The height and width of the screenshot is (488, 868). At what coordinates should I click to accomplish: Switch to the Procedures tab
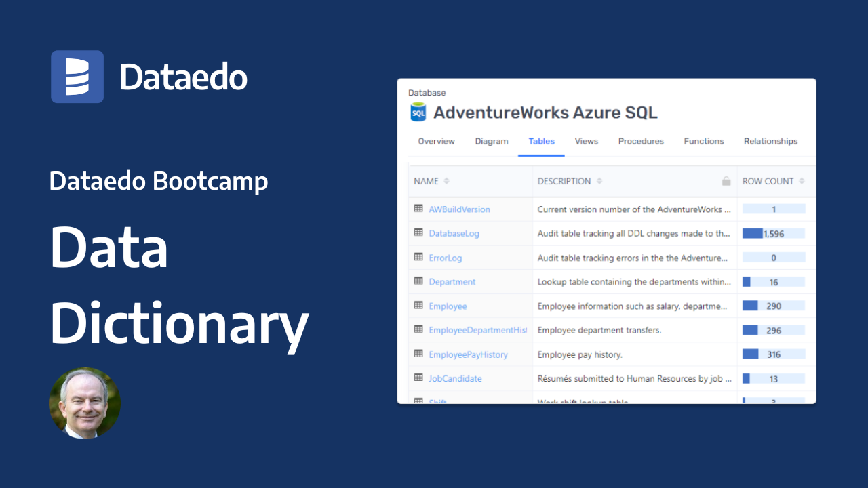click(641, 141)
